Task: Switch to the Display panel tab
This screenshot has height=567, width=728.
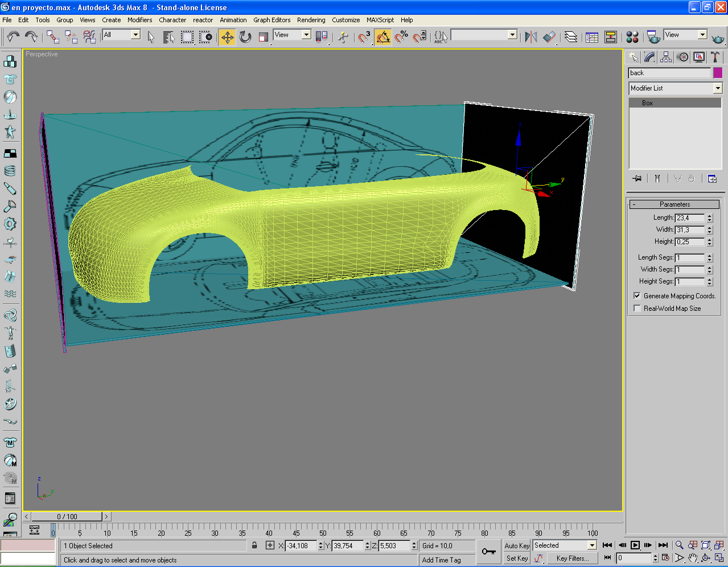Action: click(x=699, y=57)
